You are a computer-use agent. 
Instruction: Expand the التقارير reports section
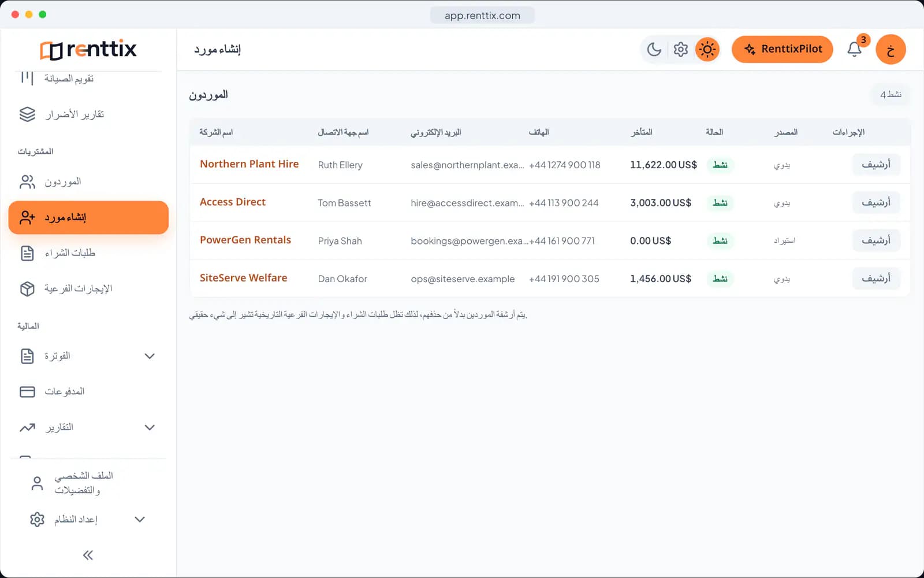88,427
